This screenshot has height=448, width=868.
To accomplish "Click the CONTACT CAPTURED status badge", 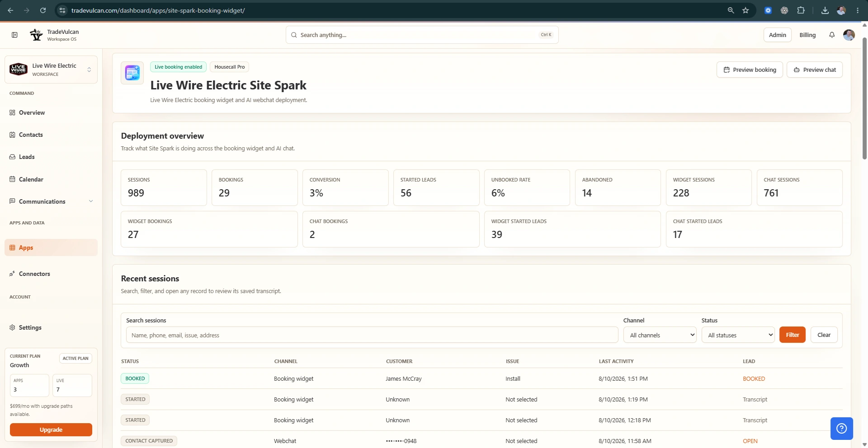I will tap(149, 441).
